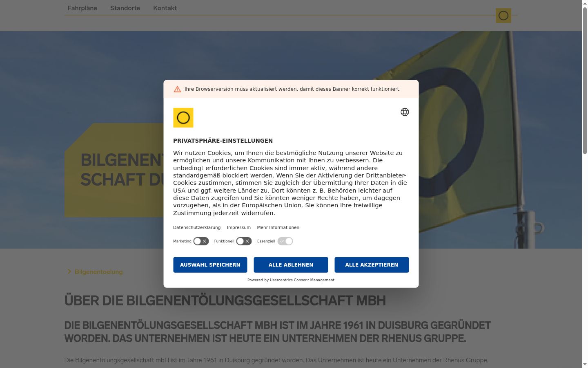Click the Privatsphäre-Einstellungen heading
588x368 pixels.
(223, 141)
